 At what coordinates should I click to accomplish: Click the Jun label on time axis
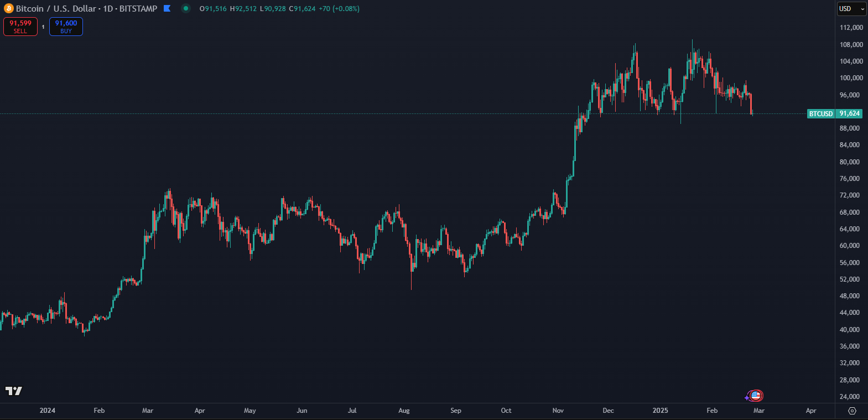point(302,411)
